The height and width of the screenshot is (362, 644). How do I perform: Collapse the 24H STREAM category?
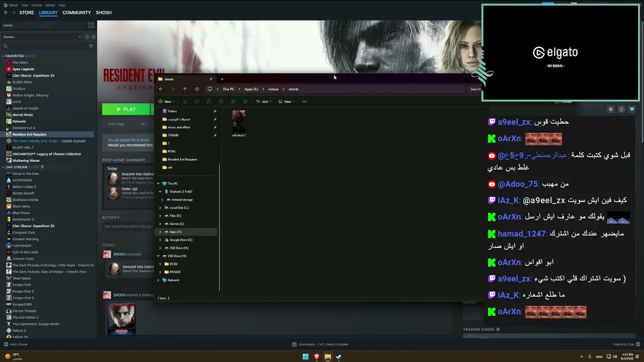pos(4,167)
